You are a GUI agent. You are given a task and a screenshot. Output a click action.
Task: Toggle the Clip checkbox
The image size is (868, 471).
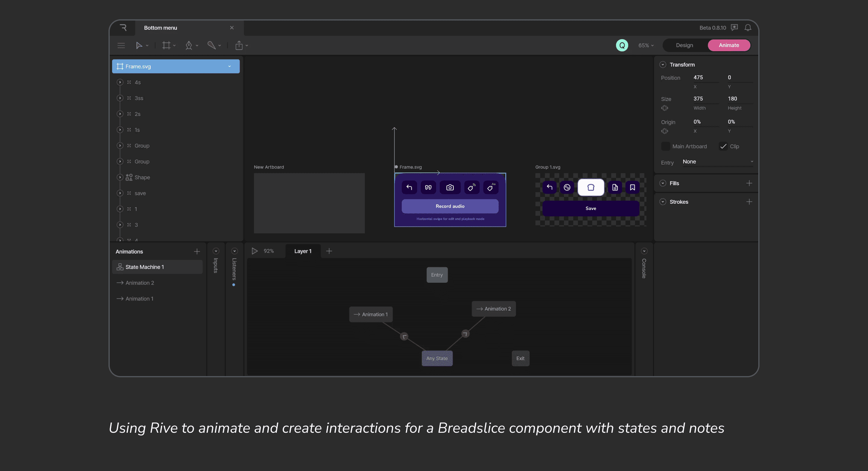723,146
